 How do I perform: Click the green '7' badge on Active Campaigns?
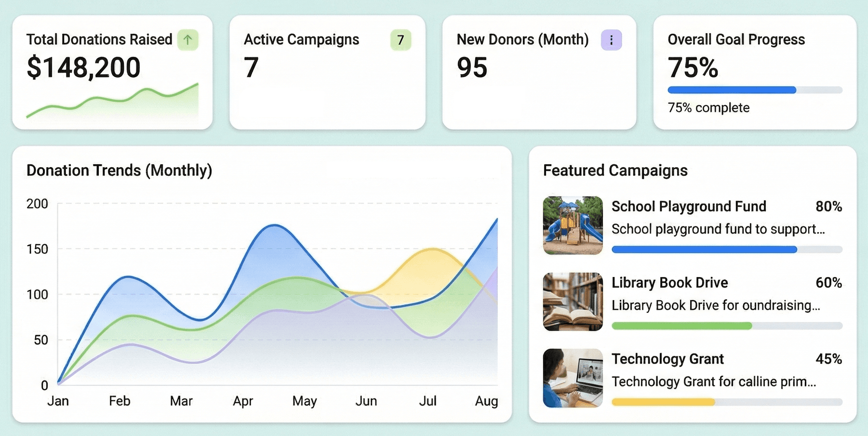[x=401, y=40]
